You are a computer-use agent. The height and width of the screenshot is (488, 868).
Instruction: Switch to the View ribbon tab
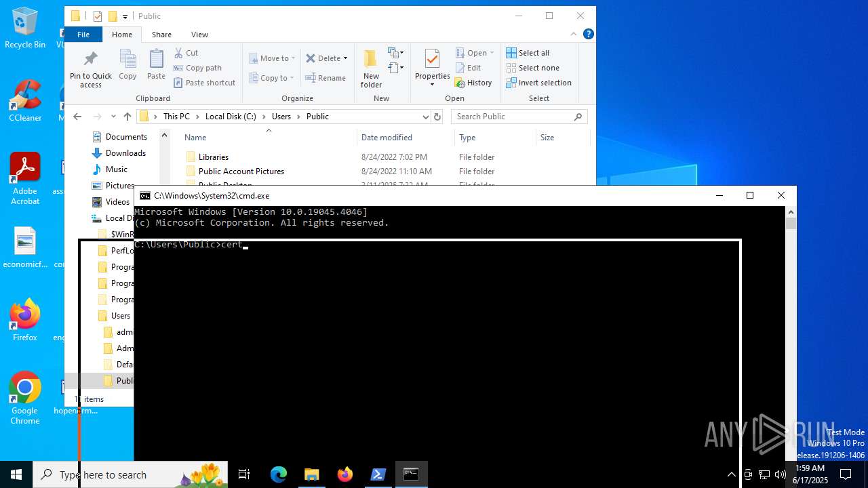pyautogui.click(x=199, y=35)
